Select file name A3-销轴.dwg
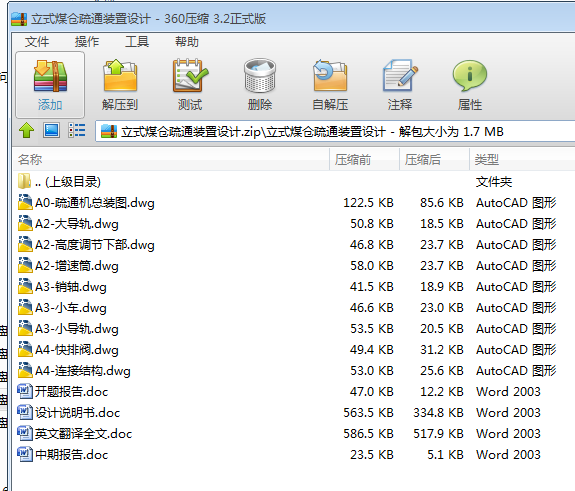575x491 pixels. click(x=71, y=287)
